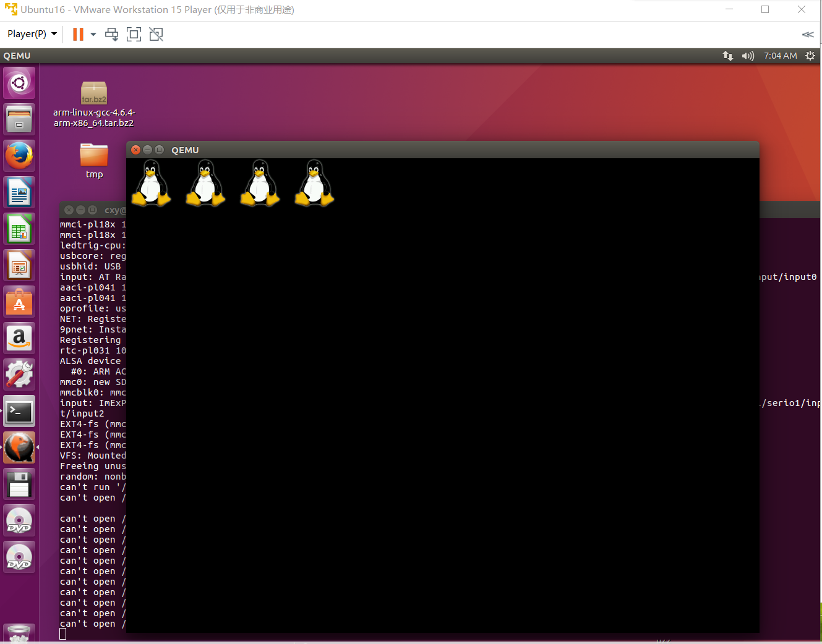Viewport: 822px width, 644px height.
Task: Open LibreOffice Calc spreadsheet
Action: point(19,229)
